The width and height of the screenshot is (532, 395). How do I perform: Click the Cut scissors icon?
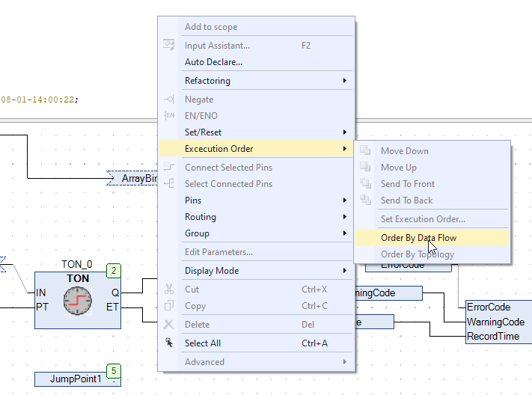169,289
